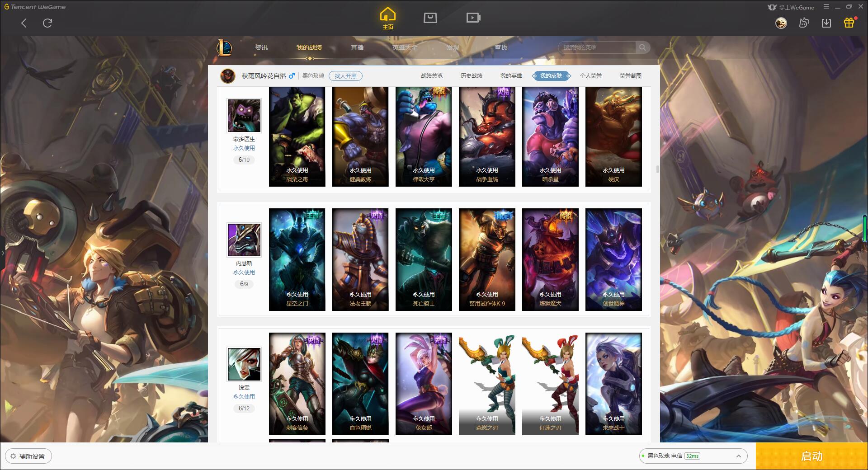Open the 刺客信条 skin card
Image resolution: width=868 pixels, height=470 pixels.
[297, 384]
